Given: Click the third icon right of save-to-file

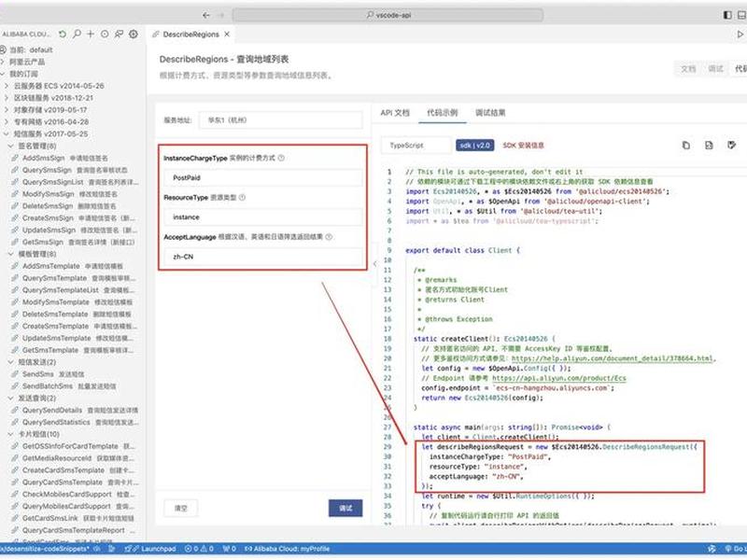Looking at the screenshot, I should [x=732, y=146].
